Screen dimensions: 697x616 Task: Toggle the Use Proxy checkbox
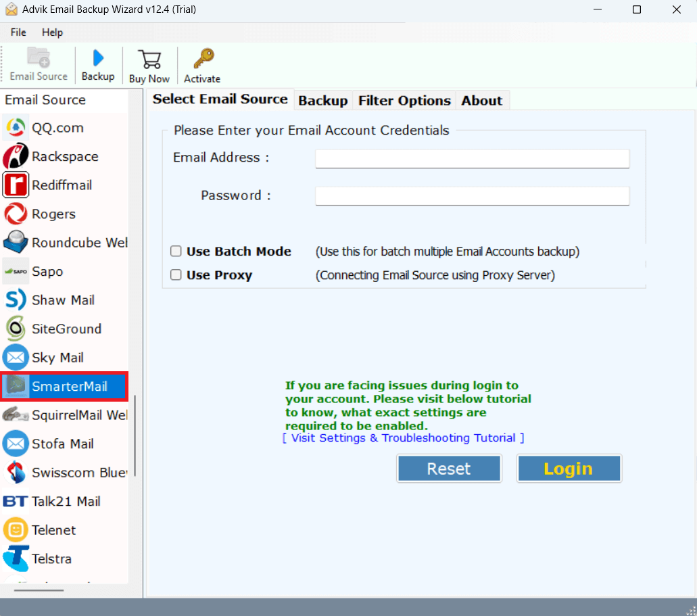pos(176,275)
